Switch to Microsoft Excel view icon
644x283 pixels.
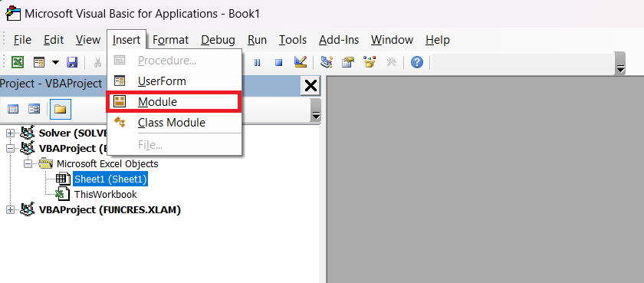17,62
